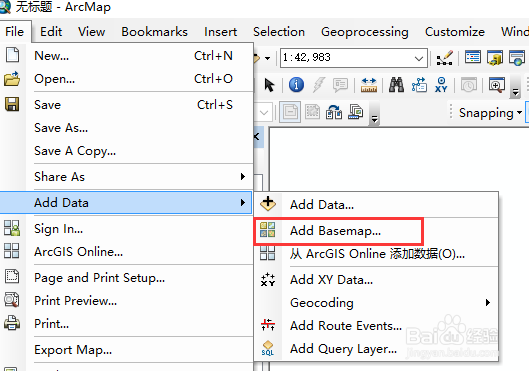Select Add Route Events... entry

pyautogui.click(x=376, y=325)
